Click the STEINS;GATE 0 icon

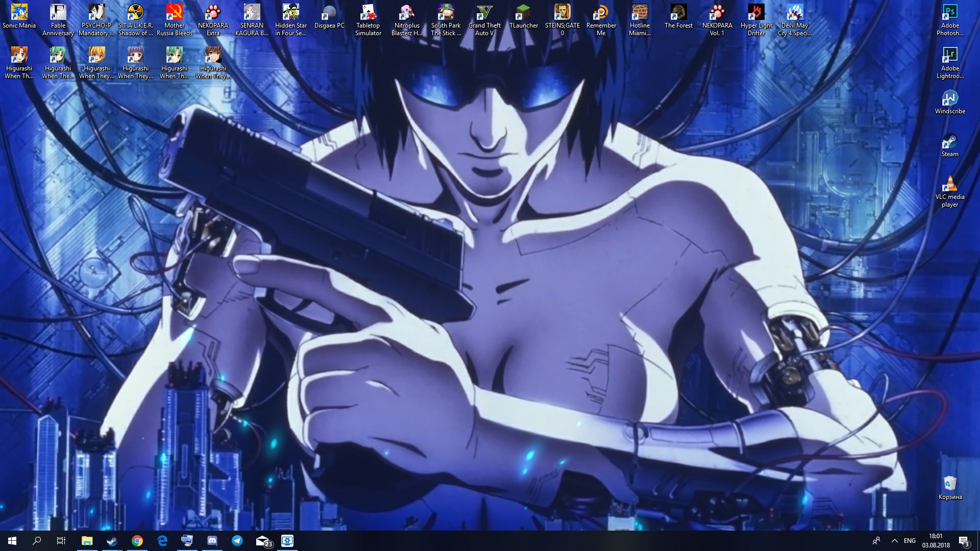562,20
